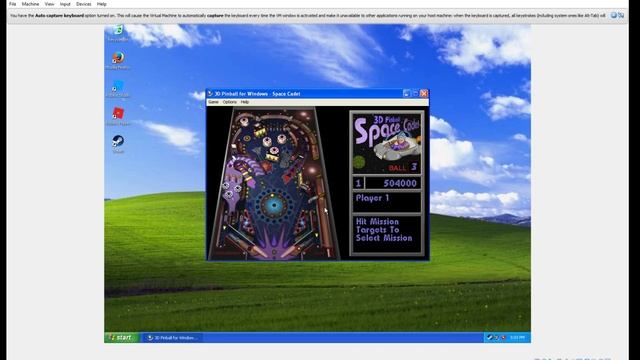Dismiss the VirtualBox keyboard capture notification

[x=621, y=15]
